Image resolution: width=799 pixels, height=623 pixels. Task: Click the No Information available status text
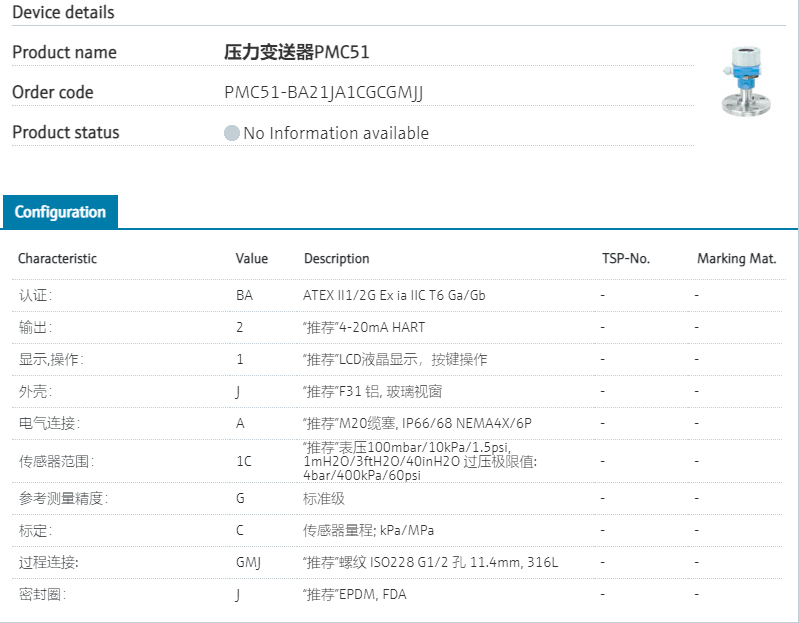(335, 133)
